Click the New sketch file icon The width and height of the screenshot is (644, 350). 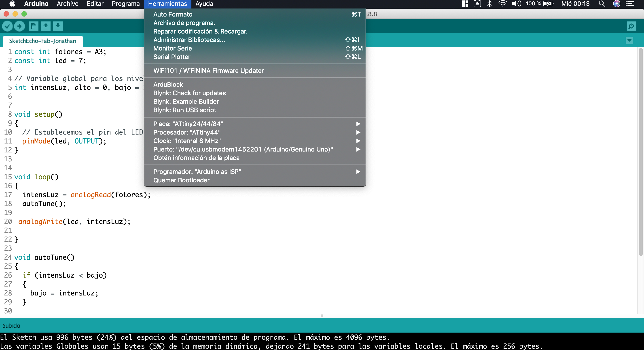[34, 26]
